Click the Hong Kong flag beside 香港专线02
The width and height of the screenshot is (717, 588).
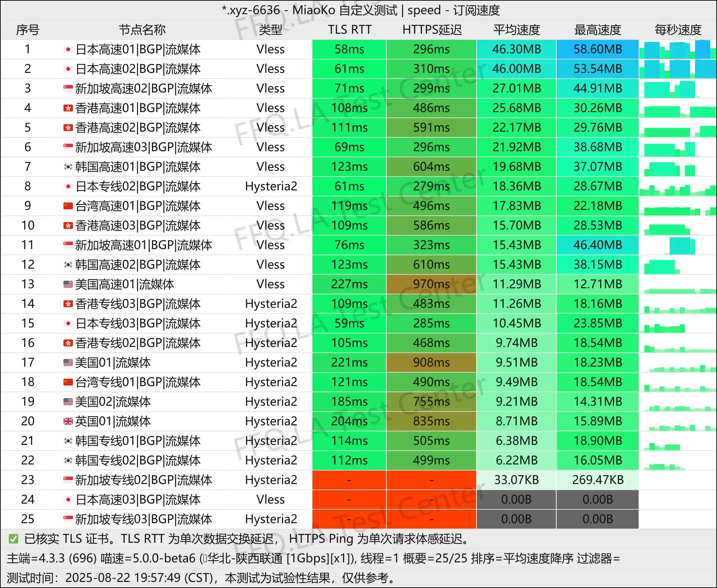tap(68, 343)
